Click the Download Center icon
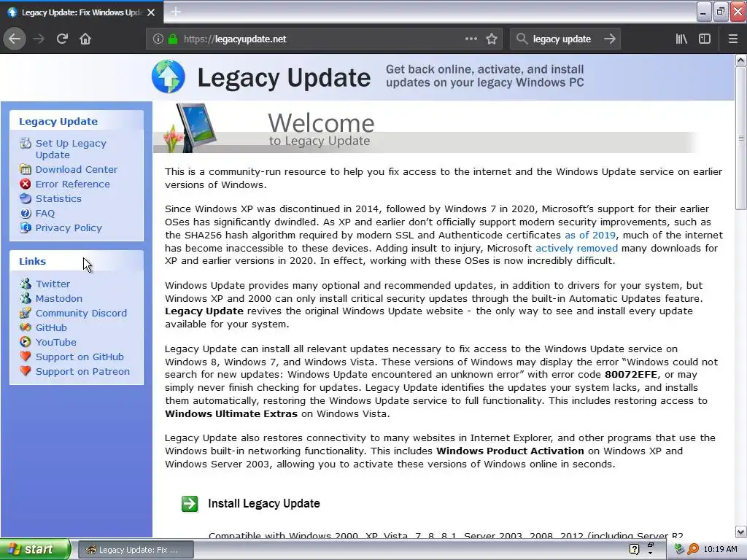This screenshot has width=747, height=560. 26,169
